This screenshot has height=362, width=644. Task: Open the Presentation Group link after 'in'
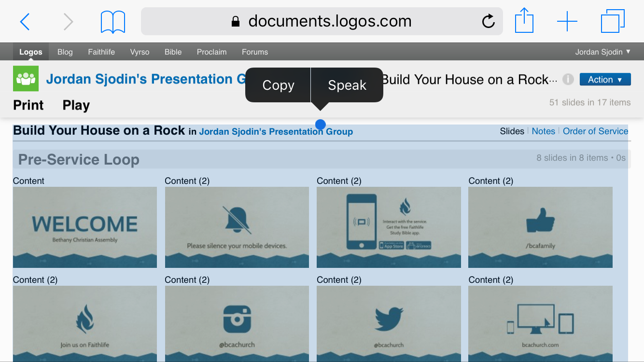click(x=276, y=131)
